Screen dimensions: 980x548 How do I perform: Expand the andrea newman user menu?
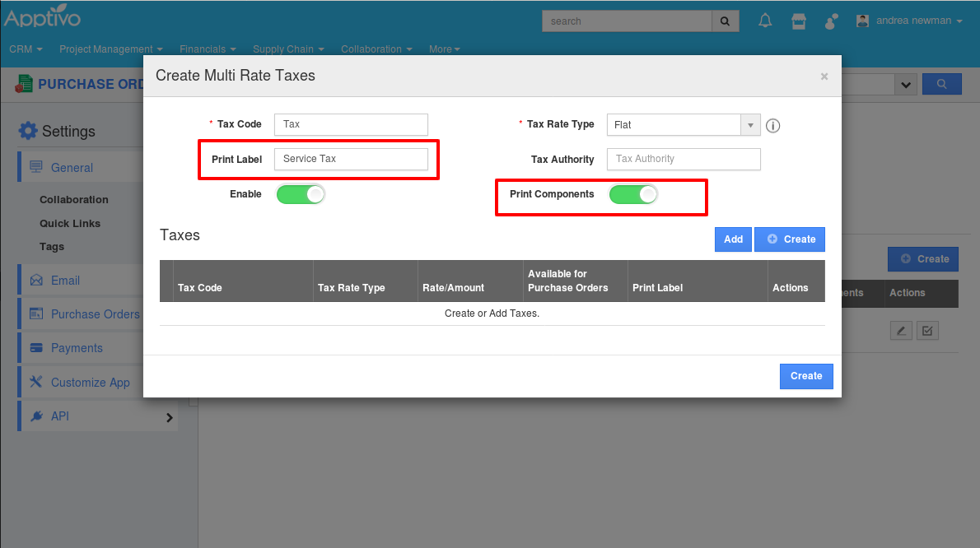point(909,21)
